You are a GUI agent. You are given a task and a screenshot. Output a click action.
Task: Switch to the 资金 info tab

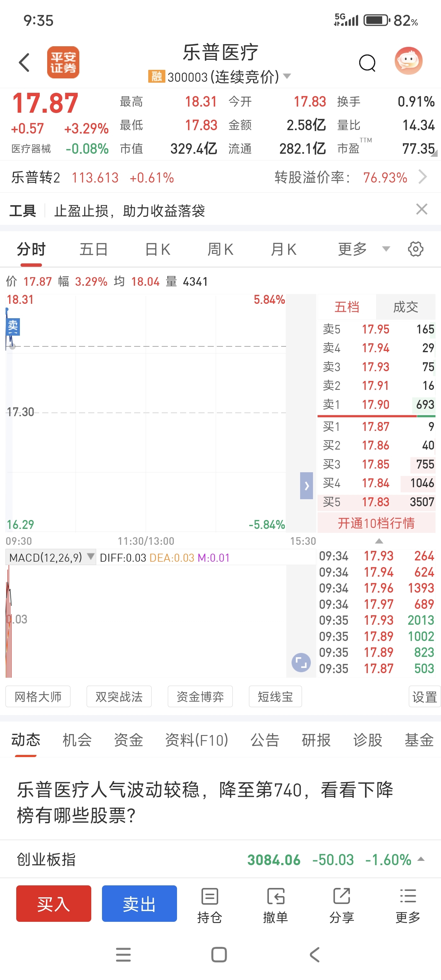pyautogui.click(x=129, y=740)
